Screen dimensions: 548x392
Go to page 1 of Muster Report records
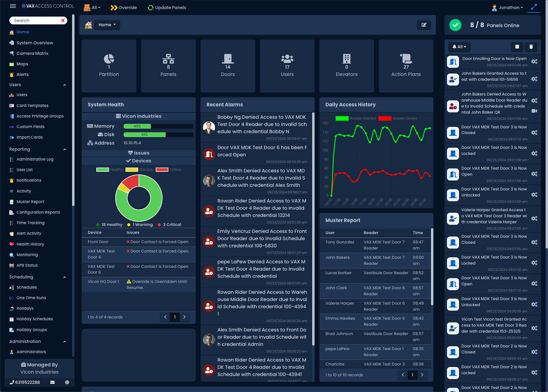413,375
